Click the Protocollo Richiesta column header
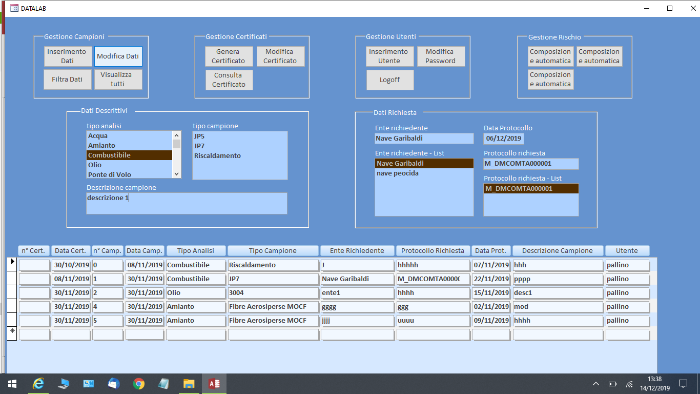This screenshot has height=394, width=700. click(433, 251)
